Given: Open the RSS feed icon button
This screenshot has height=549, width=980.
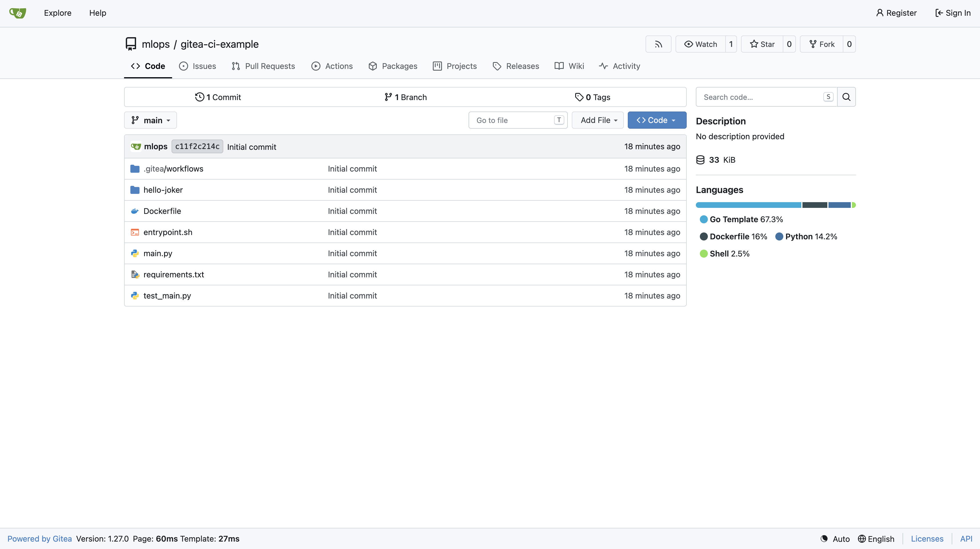Looking at the screenshot, I should pyautogui.click(x=658, y=44).
